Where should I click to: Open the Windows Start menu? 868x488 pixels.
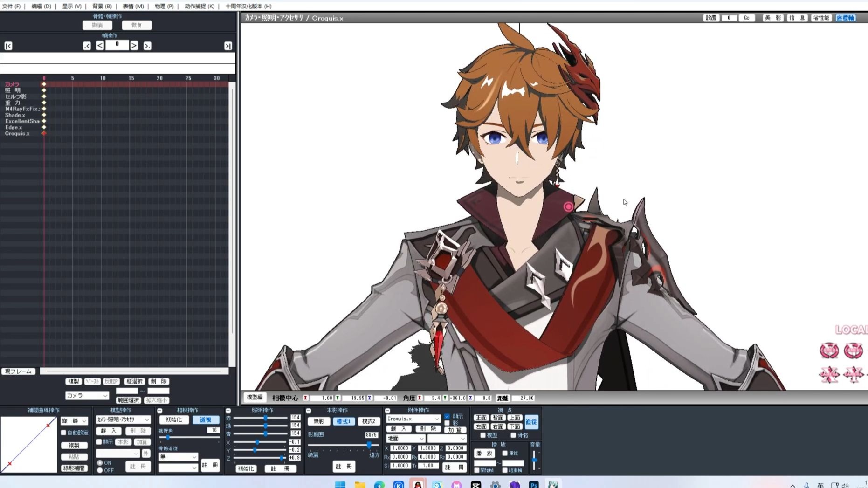click(x=340, y=484)
